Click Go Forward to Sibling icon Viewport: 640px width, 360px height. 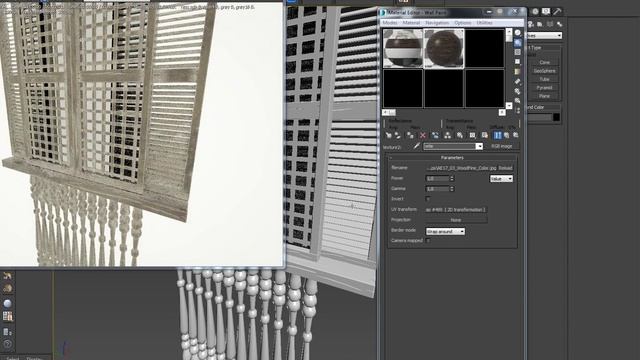point(516,135)
